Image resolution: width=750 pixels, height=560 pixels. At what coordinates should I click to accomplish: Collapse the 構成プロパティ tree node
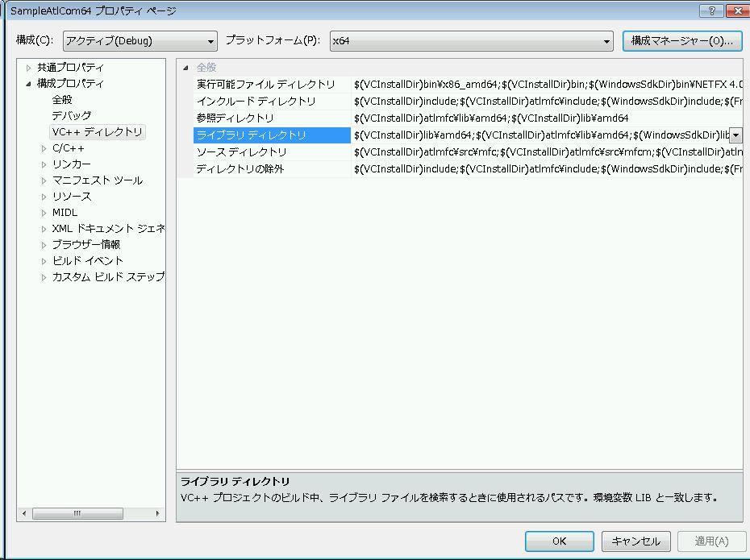click(x=29, y=84)
